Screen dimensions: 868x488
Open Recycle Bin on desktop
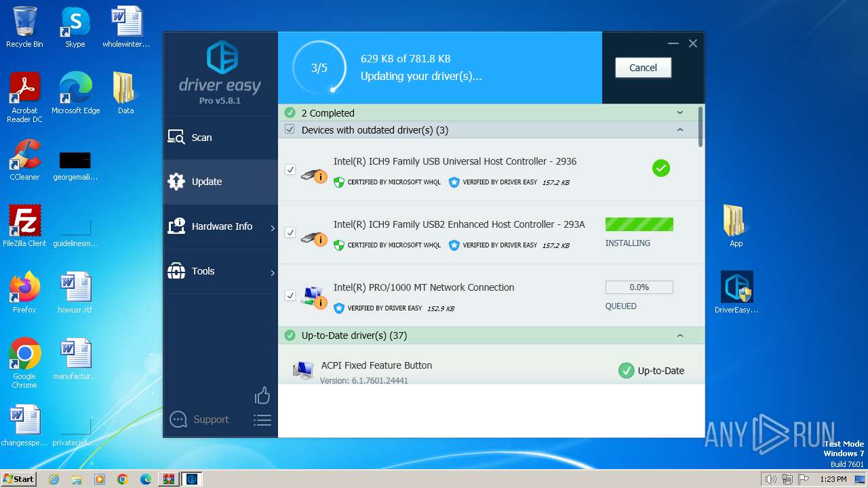24,27
